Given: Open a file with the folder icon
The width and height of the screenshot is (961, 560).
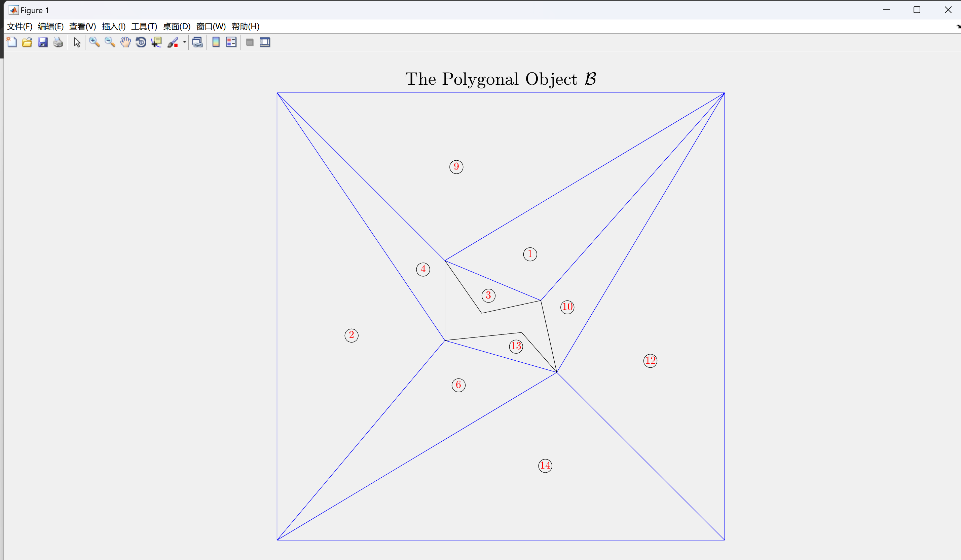Looking at the screenshot, I should pyautogui.click(x=27, y=42).
